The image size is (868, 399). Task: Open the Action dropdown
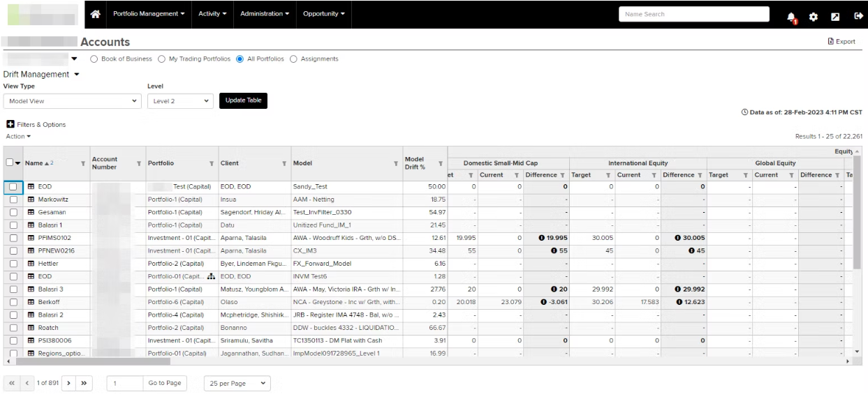18,136
